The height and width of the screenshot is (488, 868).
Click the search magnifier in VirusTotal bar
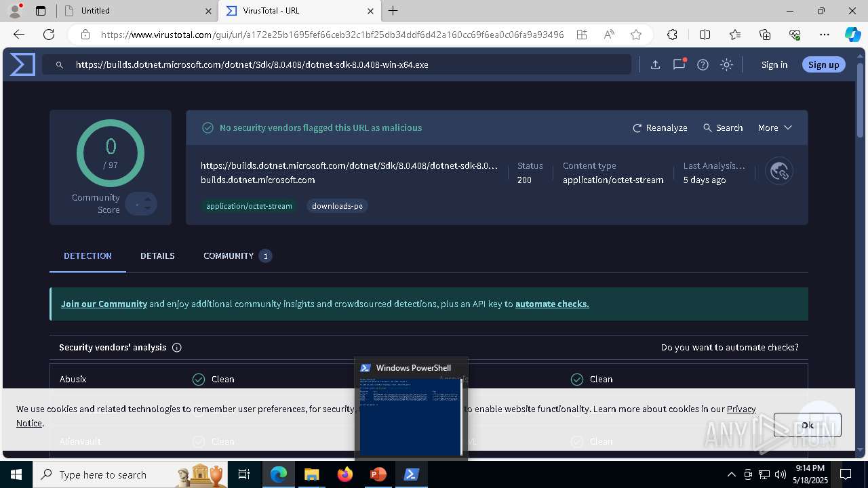[x=60, y=65]
